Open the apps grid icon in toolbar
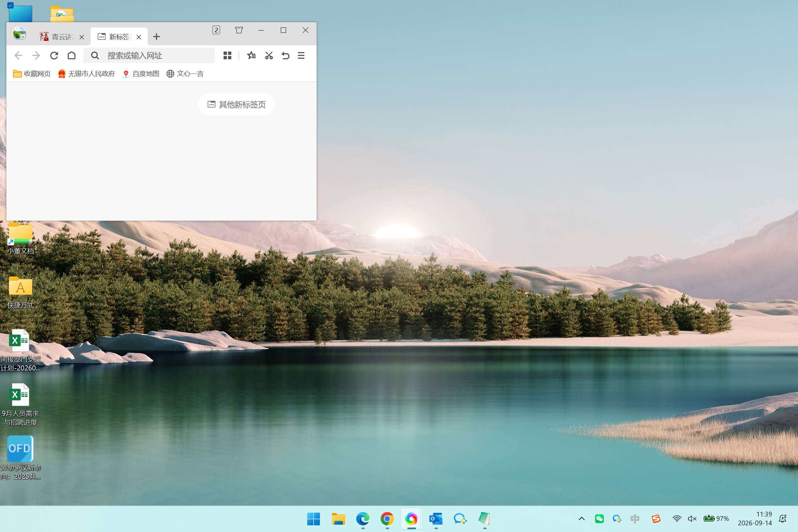The width and height of the screenshot is (798, 532). tap(227, 55)
